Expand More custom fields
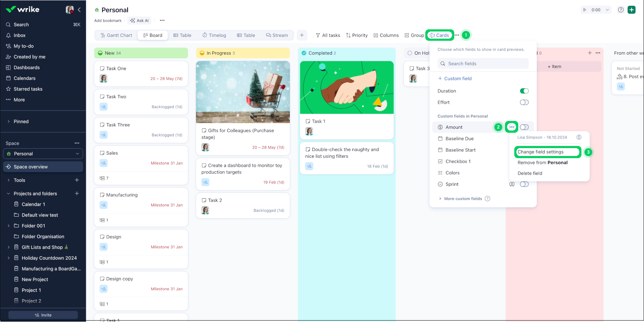The image size is (644, 322). click(464, 198)
